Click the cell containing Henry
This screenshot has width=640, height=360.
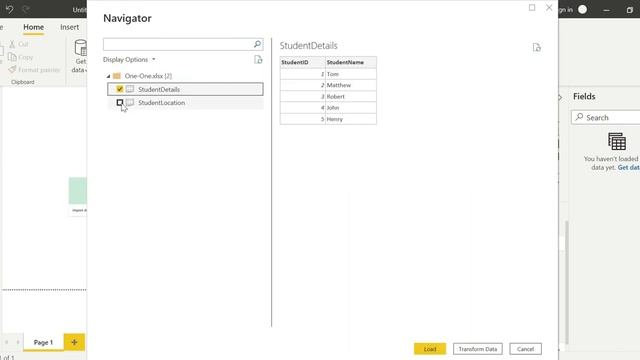(351, 119)
